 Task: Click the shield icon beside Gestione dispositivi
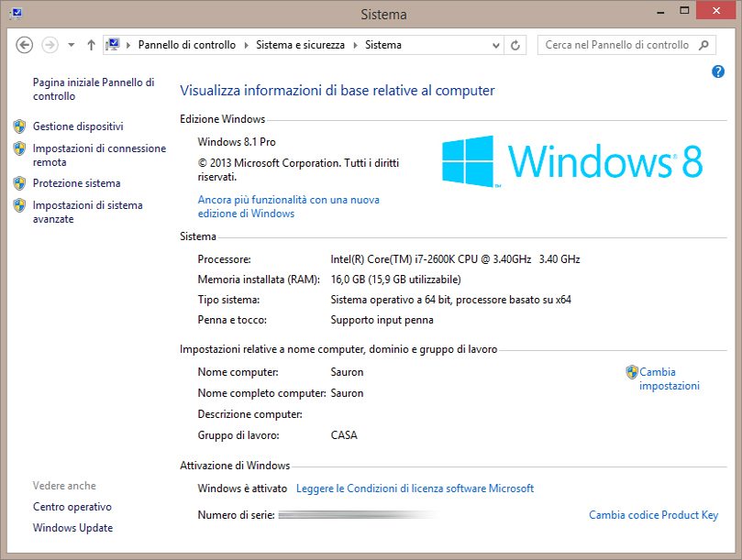[x=19, y=126]
